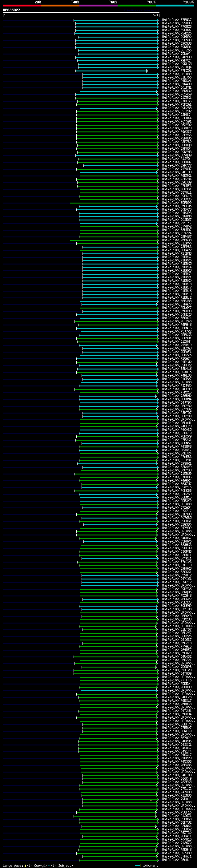Select label UniRef100_A0M288
This screenshot has height=868, width=197.
pyautogui.click(x=176, y=108)
